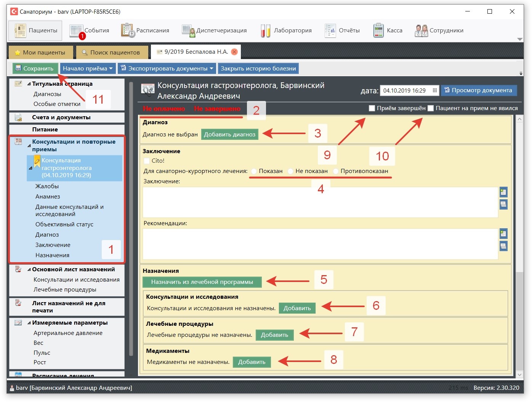This screenshot has width=532, height=402.
Task: Open the Лаборатория test tube icon
Action: [x=265, y=30]
